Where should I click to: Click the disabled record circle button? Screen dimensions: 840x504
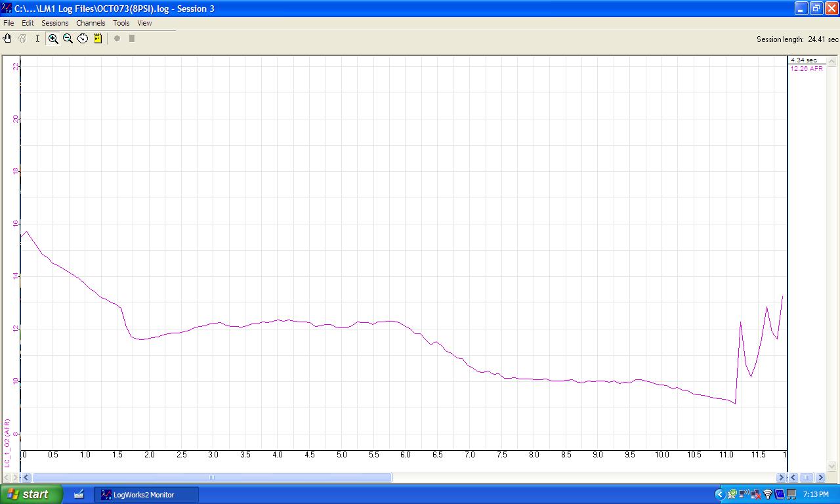point(117,39)
